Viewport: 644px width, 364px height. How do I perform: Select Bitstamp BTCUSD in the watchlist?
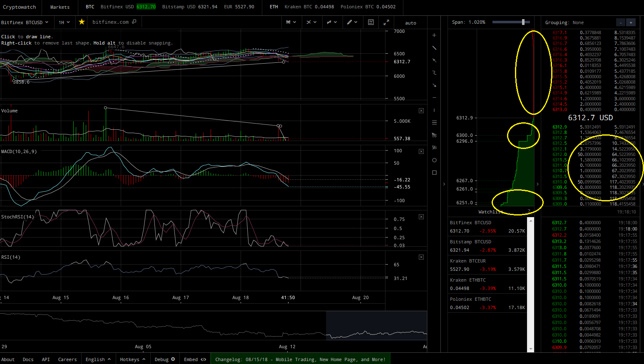(x=487, y=246)
